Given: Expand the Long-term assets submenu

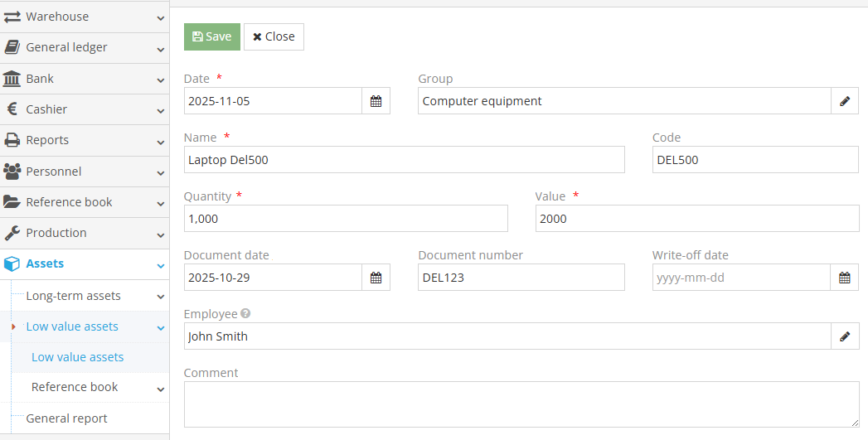Looking at the screenshot, I should pyautogui.click(x=160, y=297).
